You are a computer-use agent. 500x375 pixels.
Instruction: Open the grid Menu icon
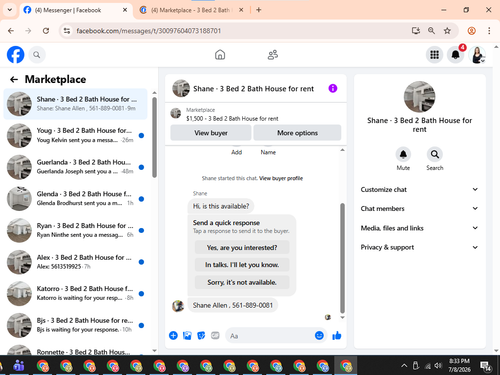434,55
